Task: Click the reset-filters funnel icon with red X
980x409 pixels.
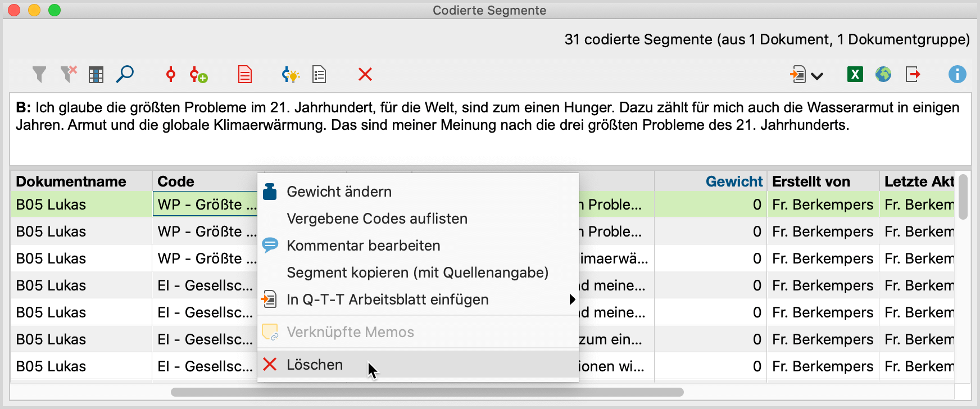Action: coord(69,74)
